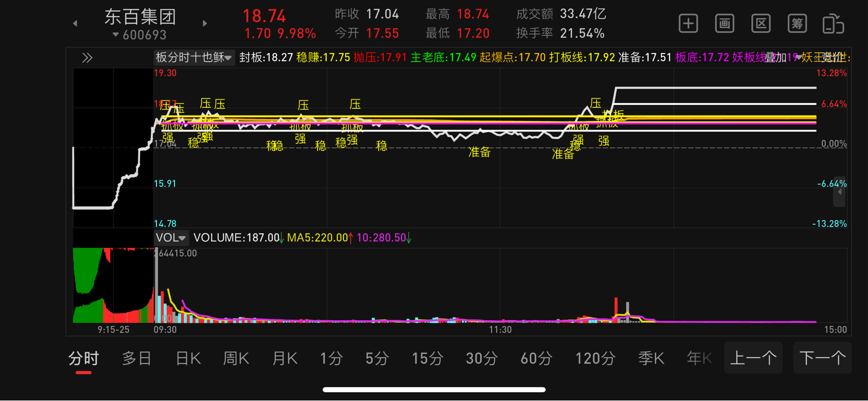This screenshot has height=401, width=868.
Task: Add stock to watchlist plus icon
Action: (x=688, y=23)
